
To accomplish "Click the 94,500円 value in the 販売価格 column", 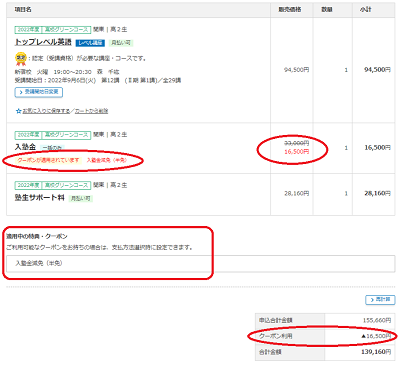I will pos(297,70).
